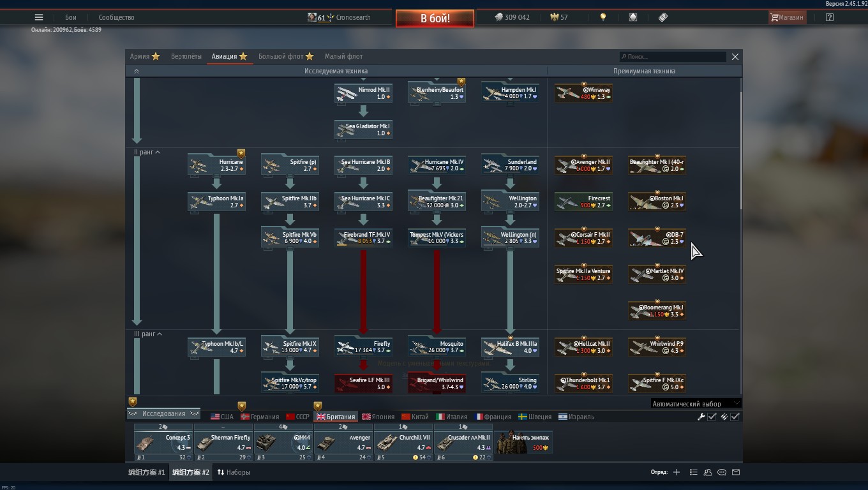The image size is (868, 490).
Task: Toggle the rightmost checkbox above crew slots
Action: (x=735, y=417)
